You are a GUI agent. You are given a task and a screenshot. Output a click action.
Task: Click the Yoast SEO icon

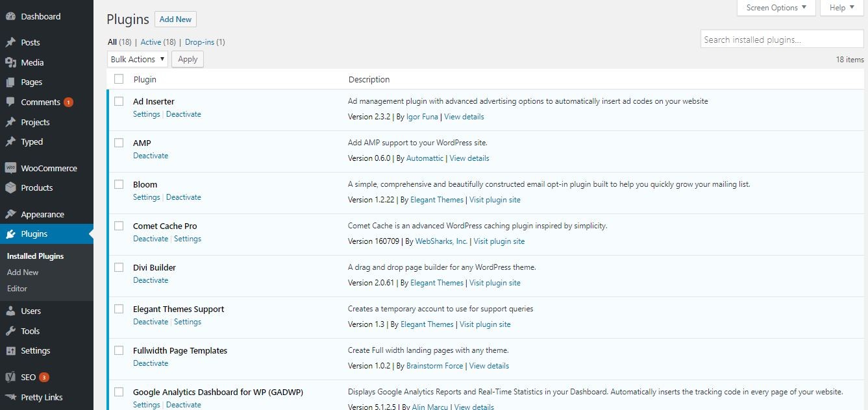coord(10,377)
